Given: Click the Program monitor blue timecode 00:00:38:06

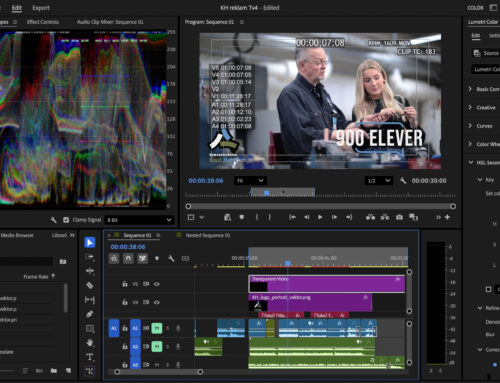Looking at the screenshot, I should 206,181.
